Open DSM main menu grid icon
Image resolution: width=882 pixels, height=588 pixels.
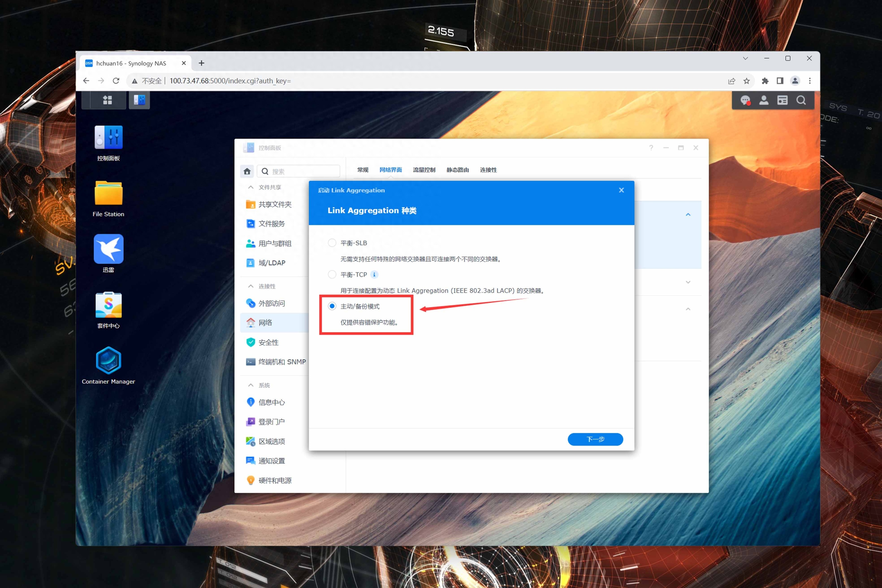(x=108, y=100)
